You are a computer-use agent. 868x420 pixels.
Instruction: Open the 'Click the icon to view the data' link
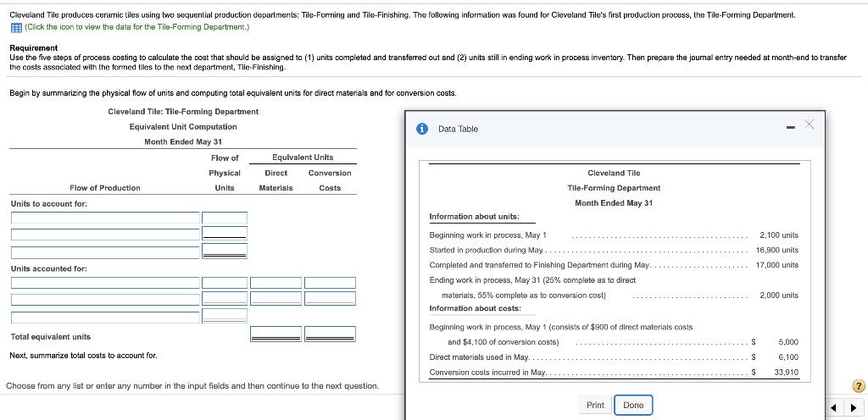pyautogui.click(x=137, y=27)
